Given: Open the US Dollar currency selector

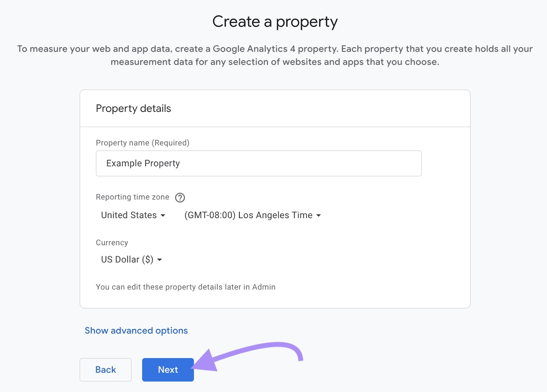Looking at the screenshot, I should (131, 260).
